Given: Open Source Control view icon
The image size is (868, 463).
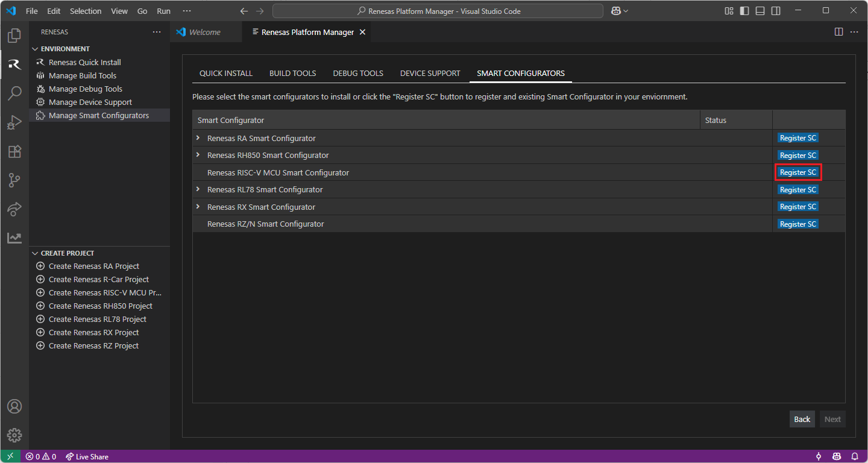Looking at the screenshot, I should click(x=14, y=180).
